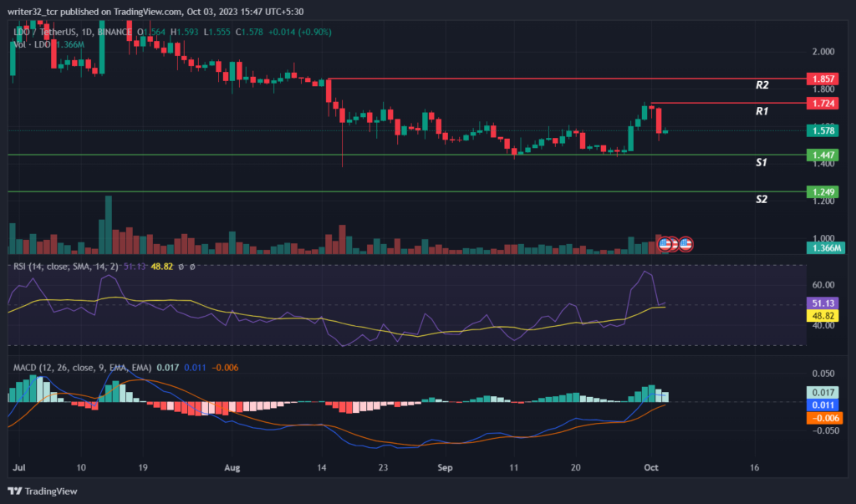This screenshot has width=856, height=504.
Task: Click the blue 0.011 MACD axis label
Action: (x=823, y=405)
